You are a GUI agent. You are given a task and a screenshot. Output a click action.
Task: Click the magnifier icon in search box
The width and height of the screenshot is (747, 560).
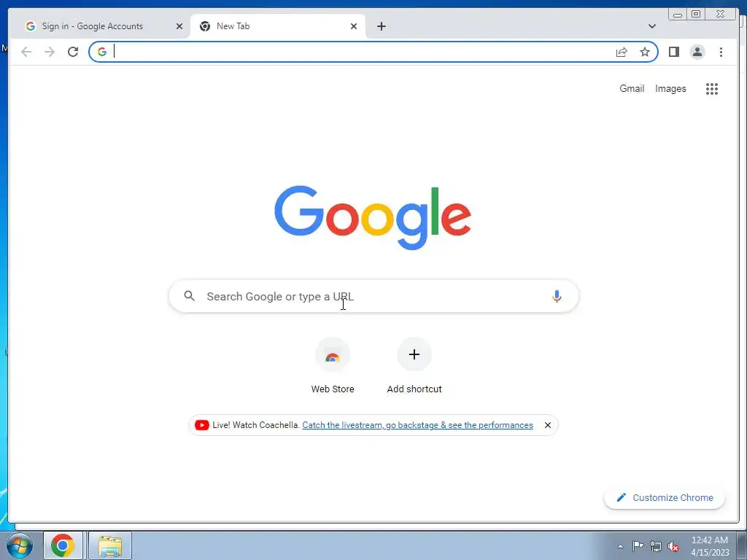tap(189, 296)
